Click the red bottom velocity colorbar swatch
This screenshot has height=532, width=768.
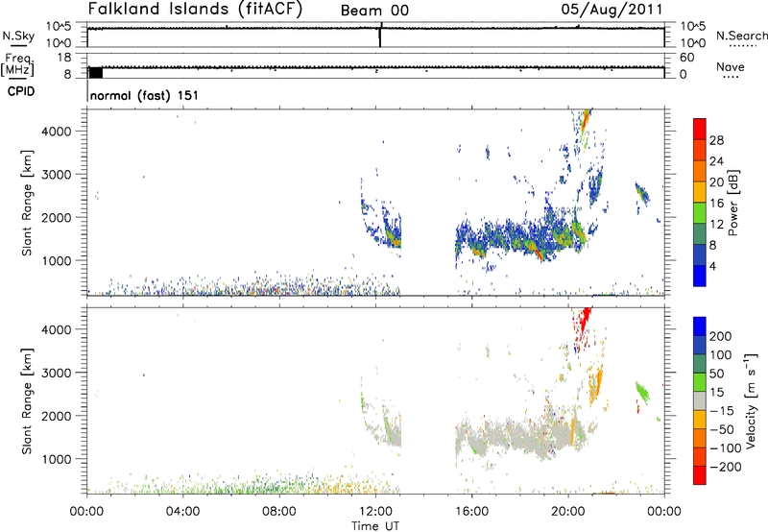[x=700, y=475]
